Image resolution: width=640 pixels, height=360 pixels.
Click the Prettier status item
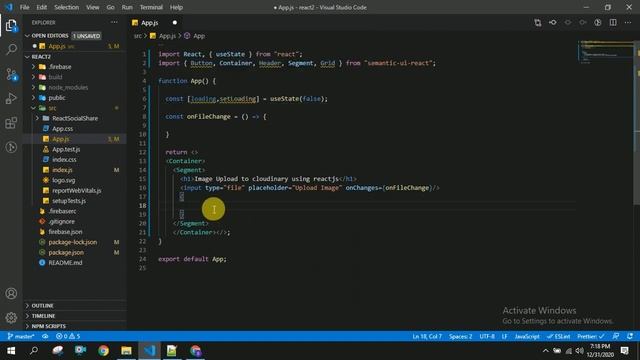pos(590,336)
